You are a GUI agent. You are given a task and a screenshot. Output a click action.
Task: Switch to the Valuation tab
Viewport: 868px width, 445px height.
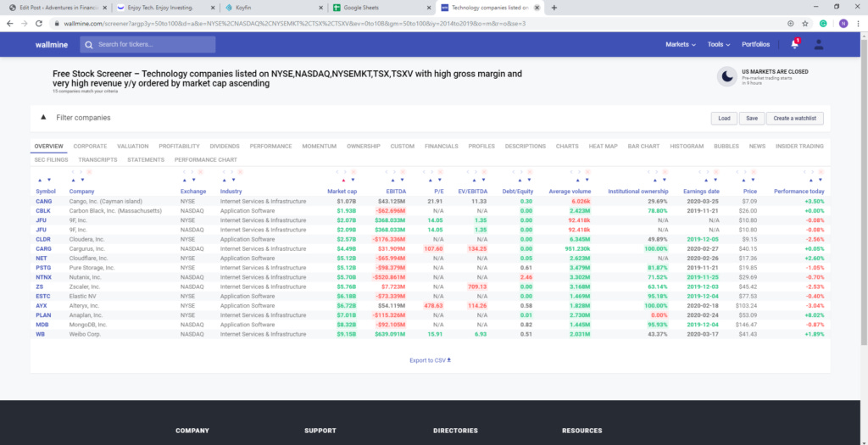coord(133,146)
